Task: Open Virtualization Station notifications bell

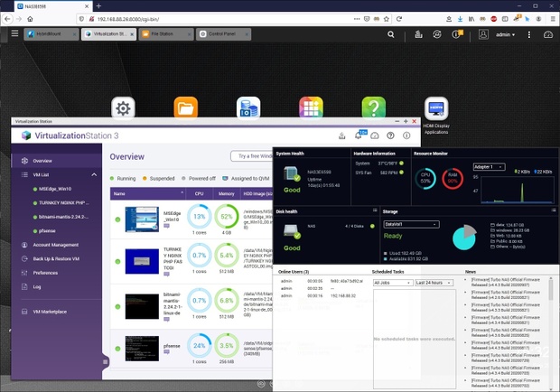Action: [x=359, y=135]
